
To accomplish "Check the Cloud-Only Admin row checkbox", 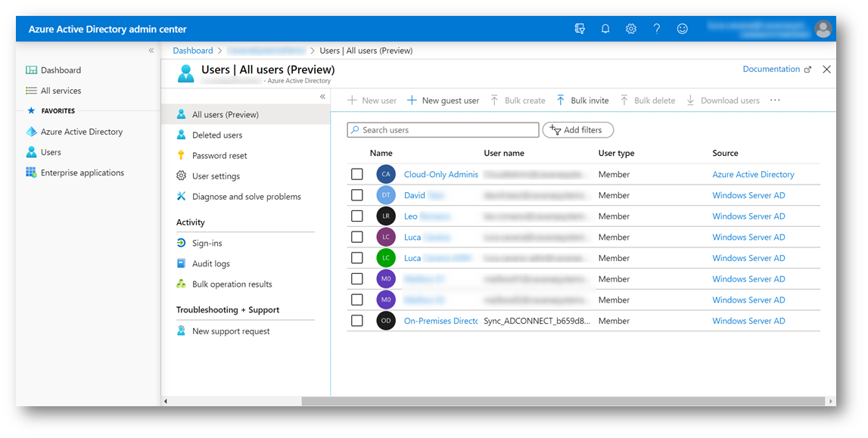I will (x=357, y=174).
